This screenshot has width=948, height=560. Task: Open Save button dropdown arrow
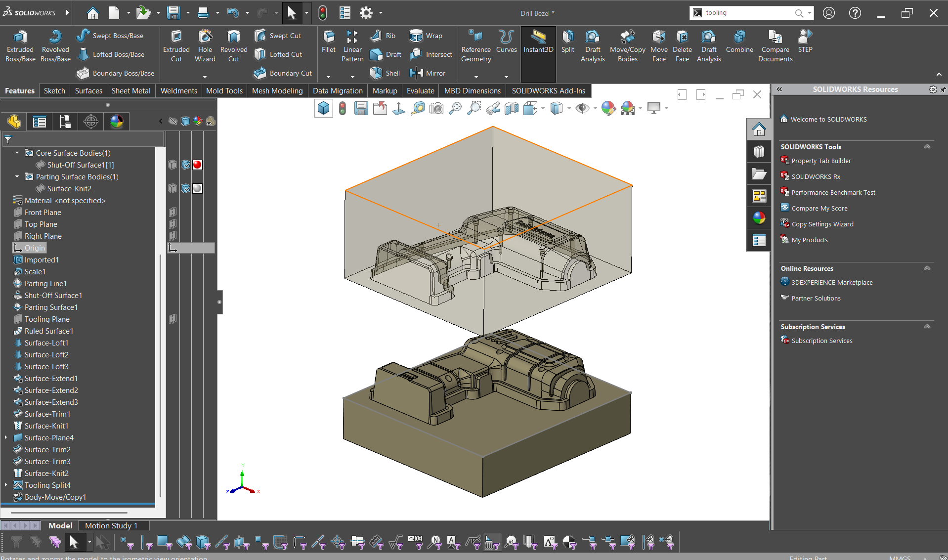coord(188,13)
